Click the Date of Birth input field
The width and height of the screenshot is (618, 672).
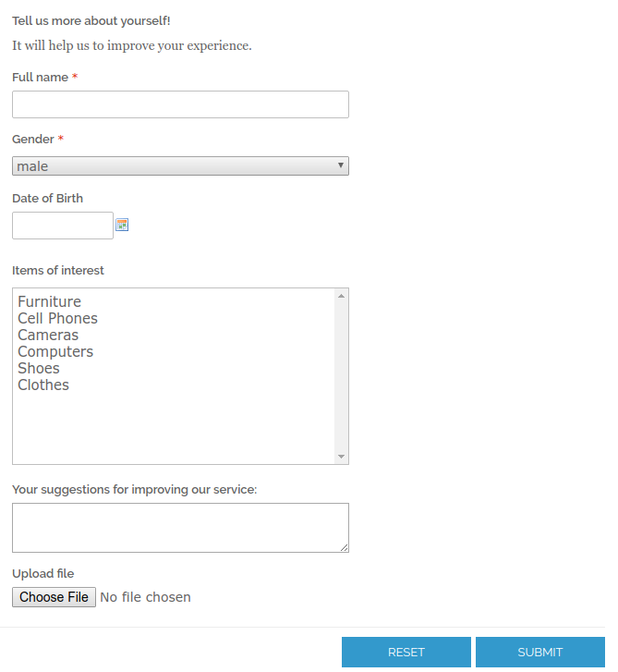coord(63,226)
